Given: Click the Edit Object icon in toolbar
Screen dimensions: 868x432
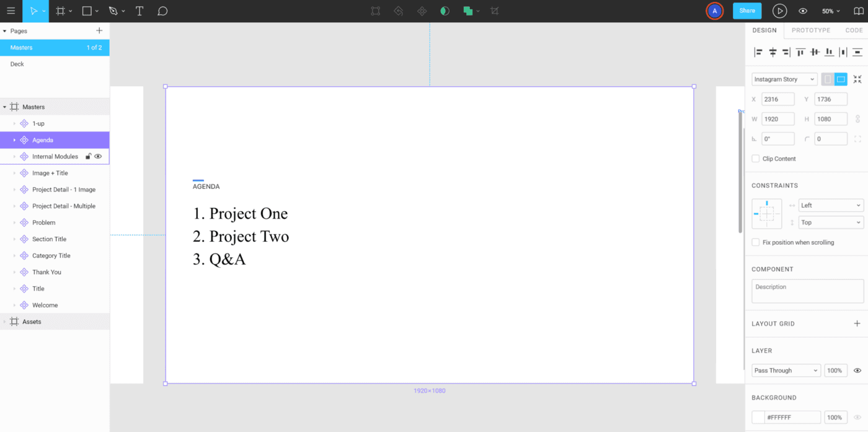Looking at the screenshot, I should click(375, 11).
